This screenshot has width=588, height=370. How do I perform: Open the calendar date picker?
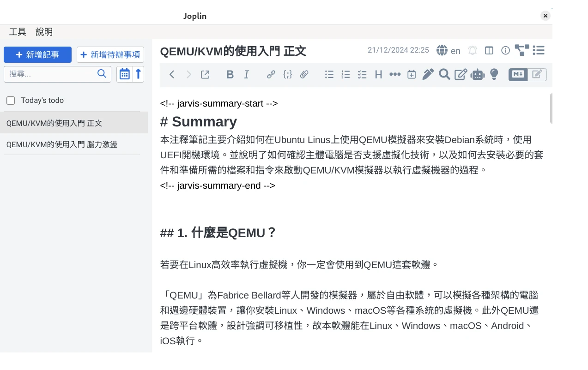124,74
